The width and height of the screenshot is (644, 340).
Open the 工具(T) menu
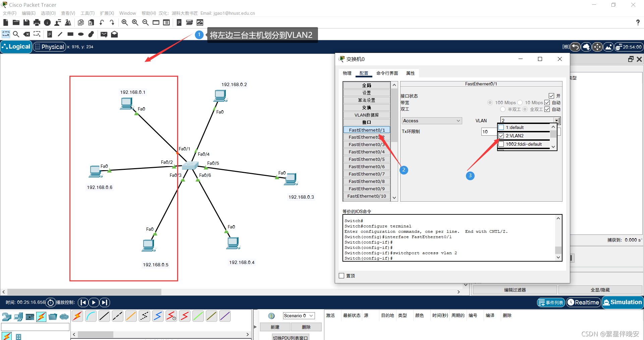(88, 13)
